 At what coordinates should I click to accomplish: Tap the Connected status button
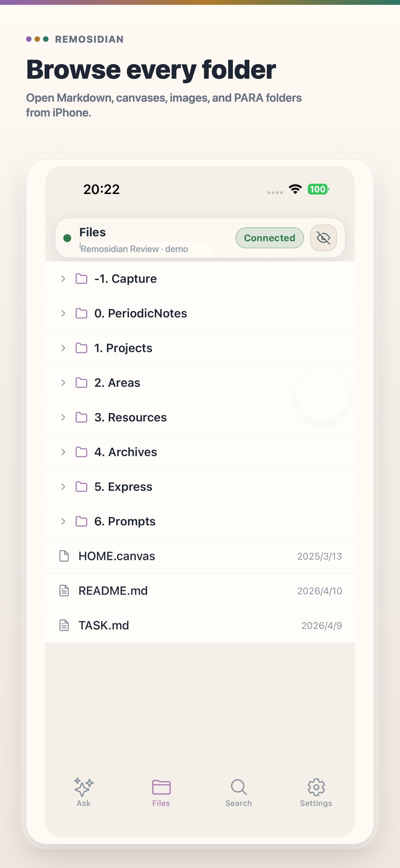click(269, 238)
